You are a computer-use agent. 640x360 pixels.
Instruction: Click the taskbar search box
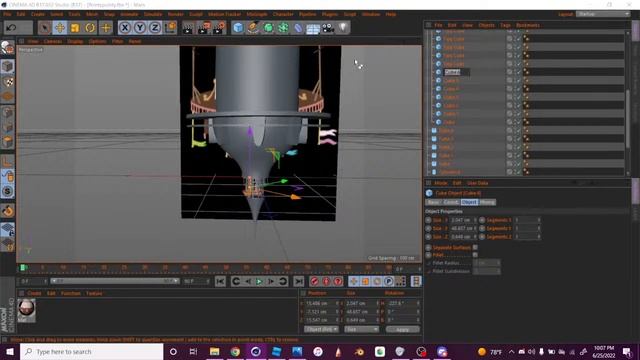pyautogui.click(x=92, y=351)
